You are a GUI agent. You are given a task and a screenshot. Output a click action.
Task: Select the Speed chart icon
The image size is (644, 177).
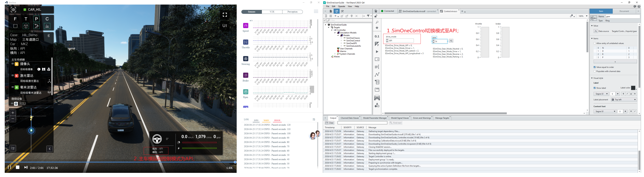(x=246, y=25)
